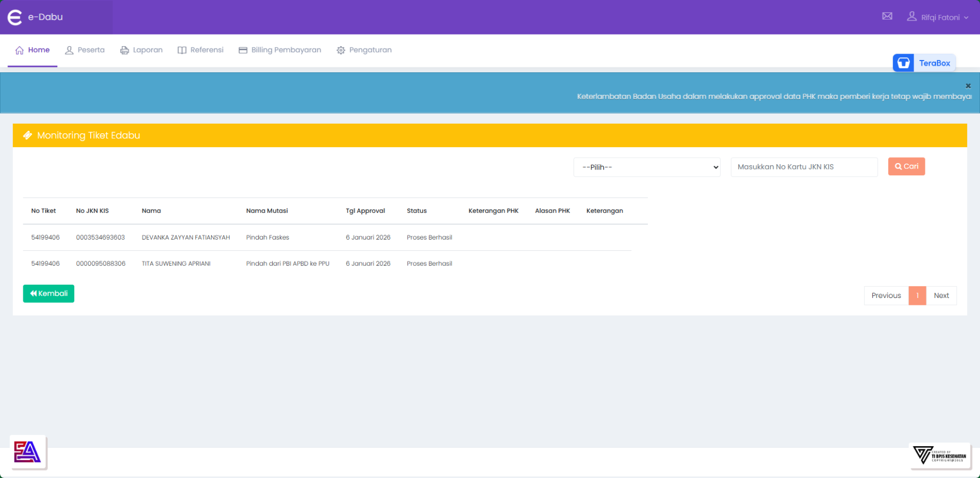This screenshot has height=478, width=980.
Task: Open Billing Pembayaran menu
Action: click(x=280, y=50)
